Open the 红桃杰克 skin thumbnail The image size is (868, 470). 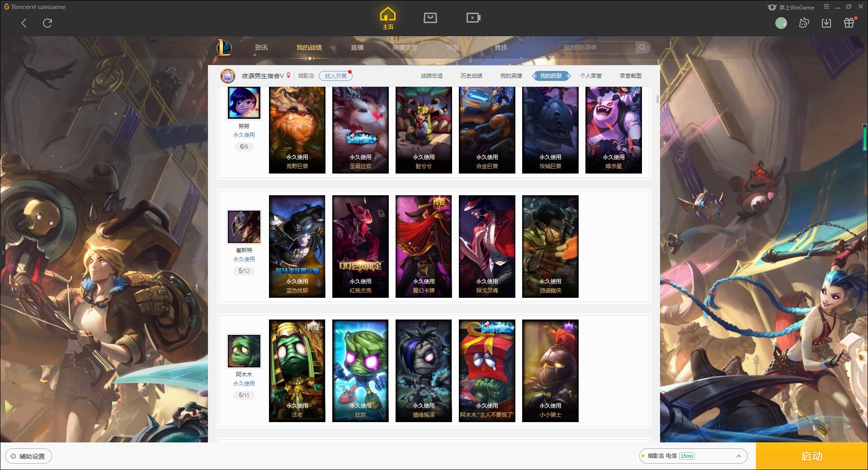pyautogui.click(x=360, y=246)
